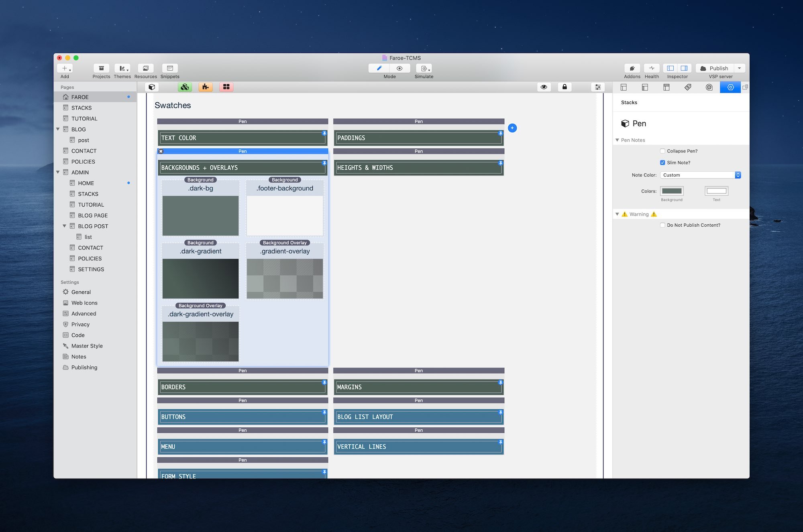Collapse the BLOG page tree item

tap(58, 129)
